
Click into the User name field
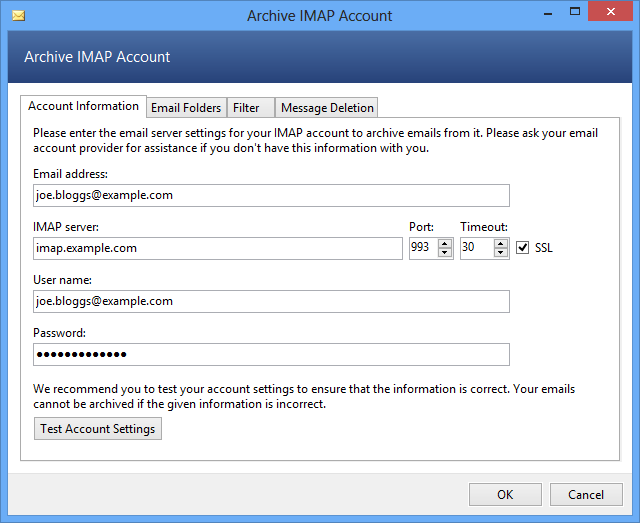[270, 301]
